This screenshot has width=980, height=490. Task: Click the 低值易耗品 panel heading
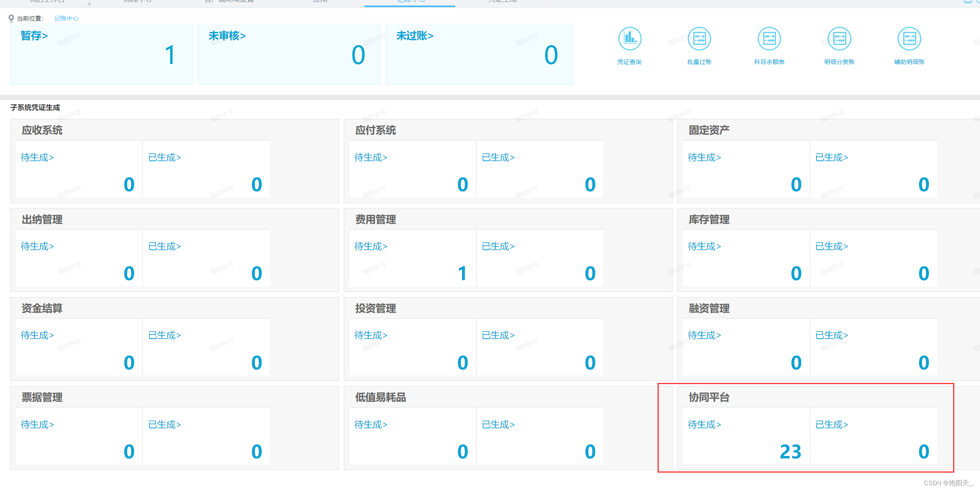click(381, 398)
